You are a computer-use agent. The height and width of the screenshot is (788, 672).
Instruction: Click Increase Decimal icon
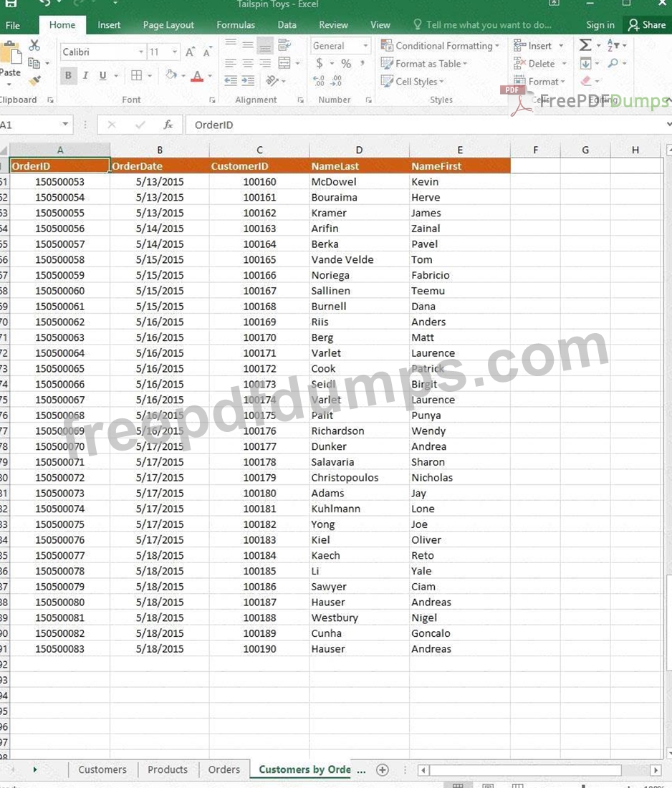click(319, 81)
